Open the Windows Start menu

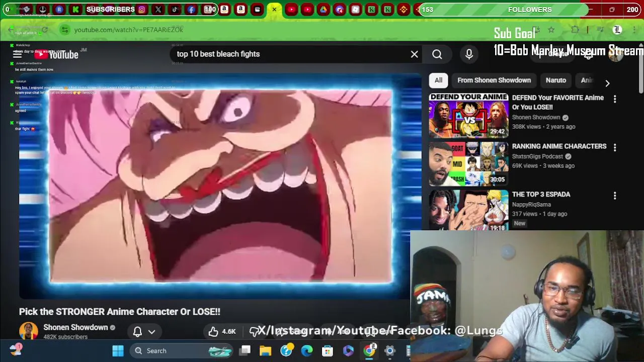click(x=118, y=350)
